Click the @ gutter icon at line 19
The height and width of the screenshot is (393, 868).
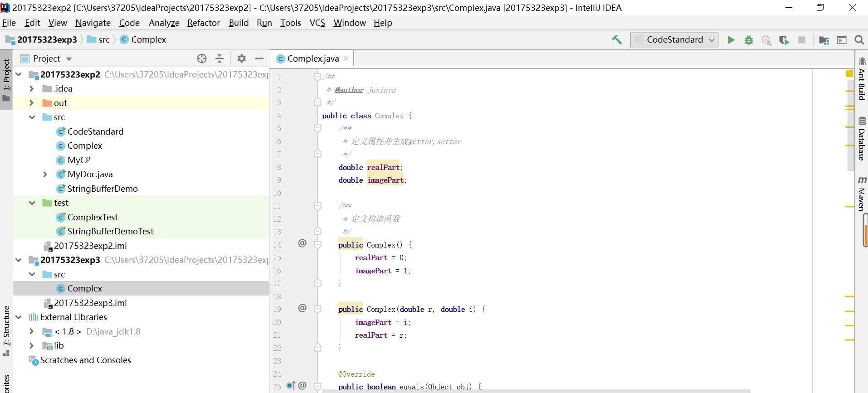pos(302,308)
